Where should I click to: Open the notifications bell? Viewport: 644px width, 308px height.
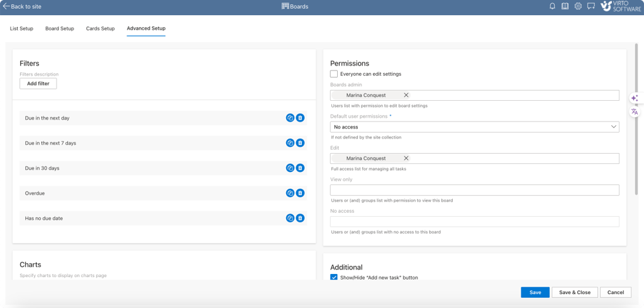click(552, 6)
